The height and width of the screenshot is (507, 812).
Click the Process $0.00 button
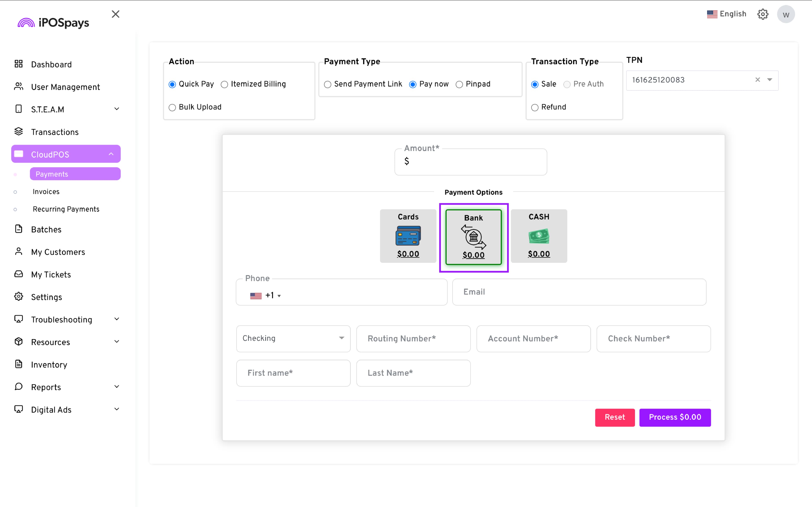[674, 417]
